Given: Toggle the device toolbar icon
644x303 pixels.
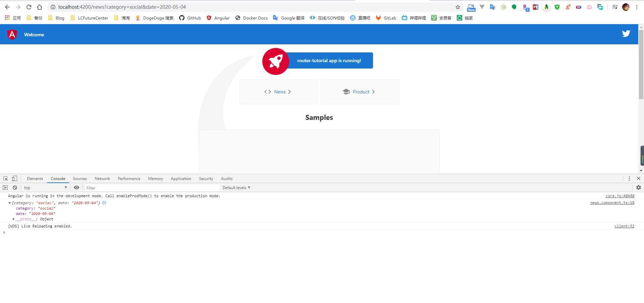Looking at the screenshot, I should [14, 178].
